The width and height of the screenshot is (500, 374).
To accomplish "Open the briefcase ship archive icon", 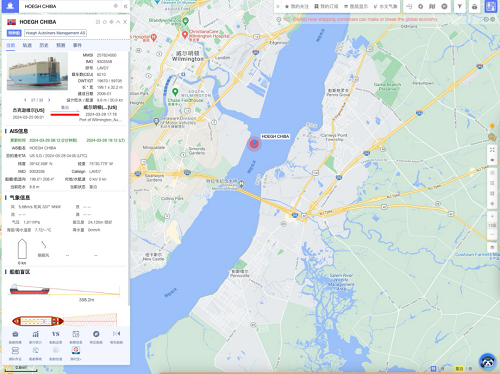I will (15, 334).
